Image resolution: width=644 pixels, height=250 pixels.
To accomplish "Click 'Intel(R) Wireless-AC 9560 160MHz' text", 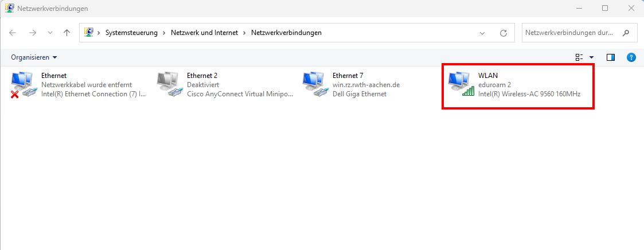I will [x=529, y=94].
